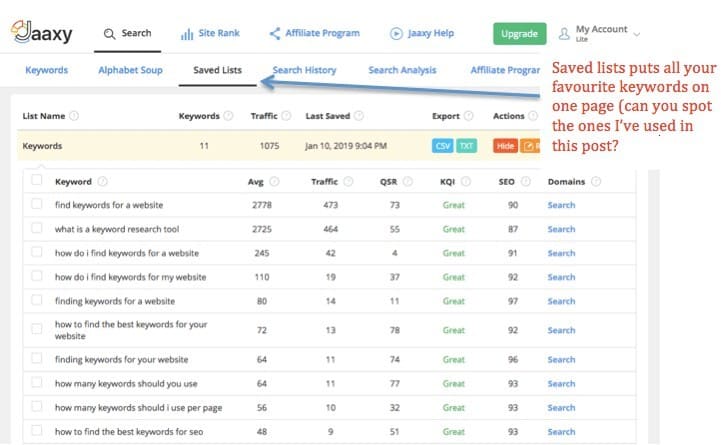Check 'finding keywords for a website' row
The height and width of the screenshot is (445, 721).
point(36,300)
